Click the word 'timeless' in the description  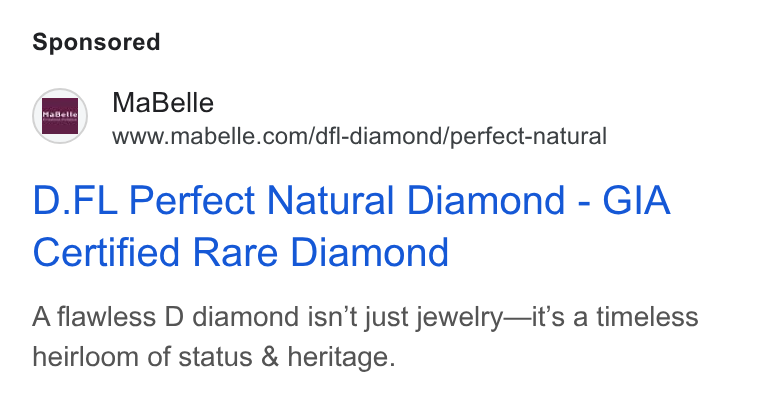(x=648, y=317)
